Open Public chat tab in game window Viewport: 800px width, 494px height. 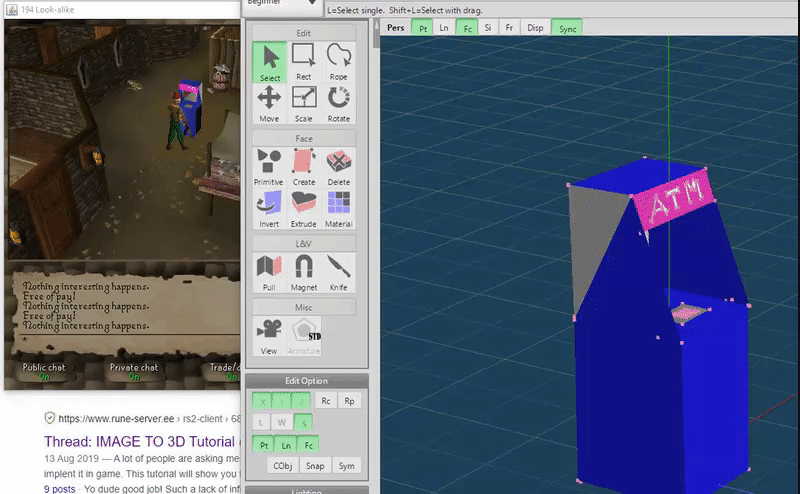tap(44, 371)
